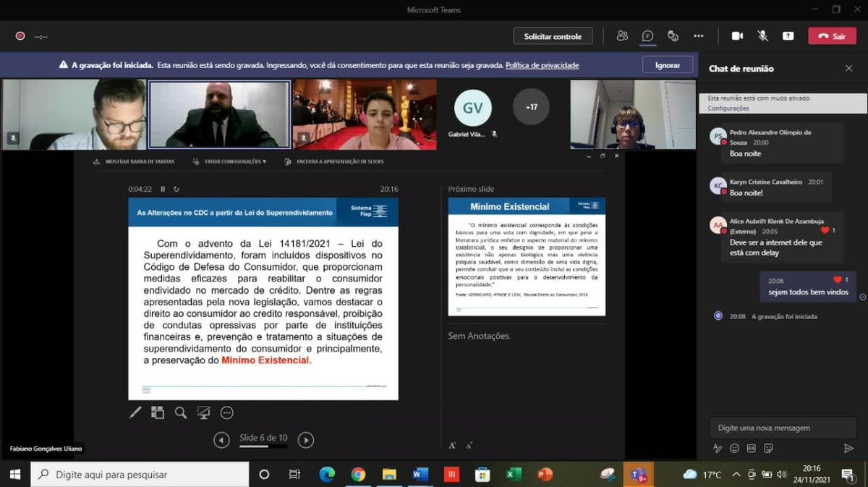Unmute the microphone
This screenshot has height=487, width=868.
762,36
